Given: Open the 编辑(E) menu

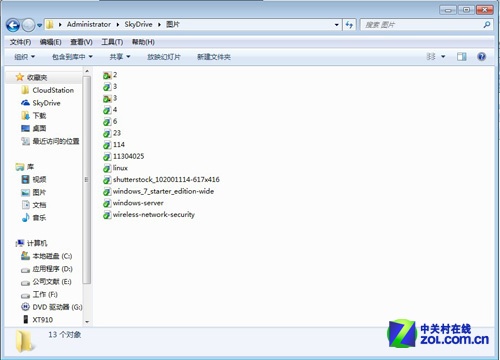Looking at the screenshot, I should (50, 42).
